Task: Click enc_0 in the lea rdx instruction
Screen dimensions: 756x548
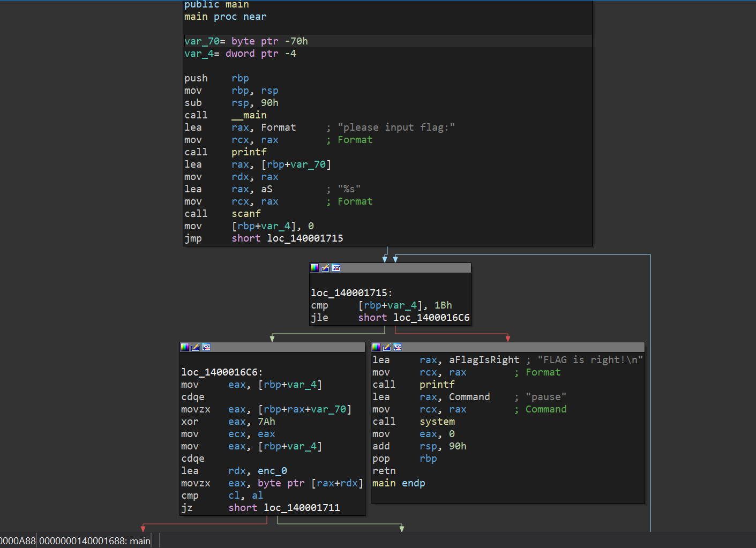Action: [x=272, y=471]
